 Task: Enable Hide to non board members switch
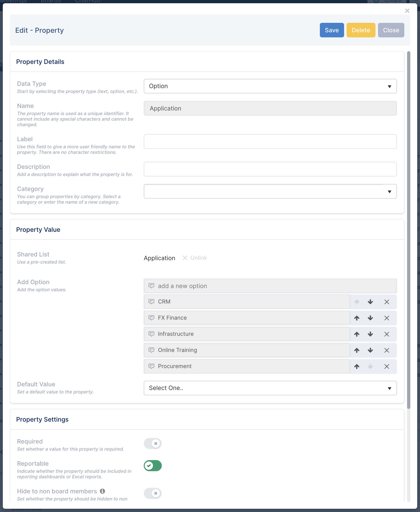pyautogui.click(x=153, y=493)
